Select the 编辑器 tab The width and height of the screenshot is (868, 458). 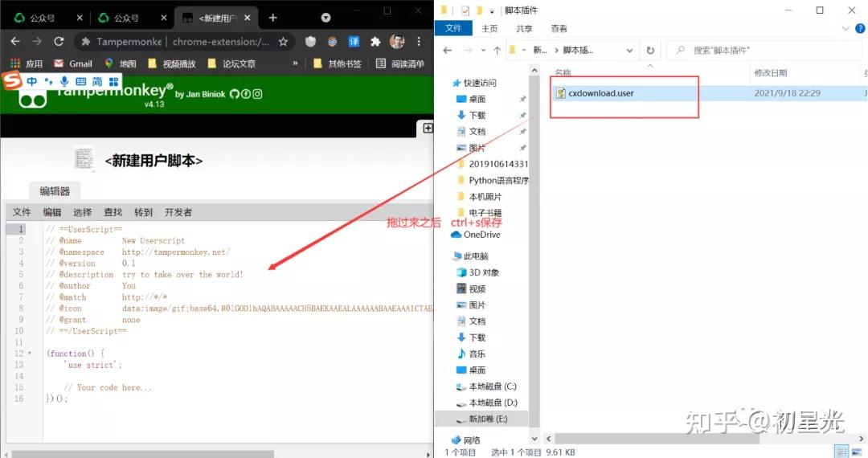click(55, 191)
